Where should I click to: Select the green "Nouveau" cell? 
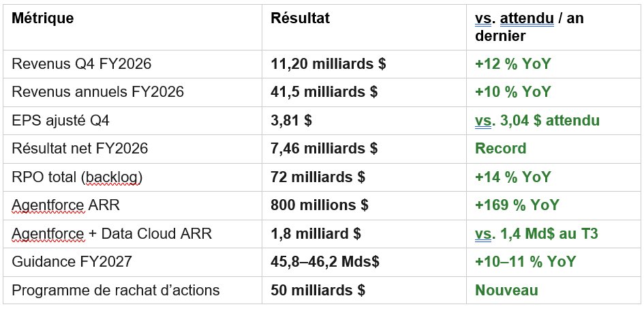click(x=506, y=290)
